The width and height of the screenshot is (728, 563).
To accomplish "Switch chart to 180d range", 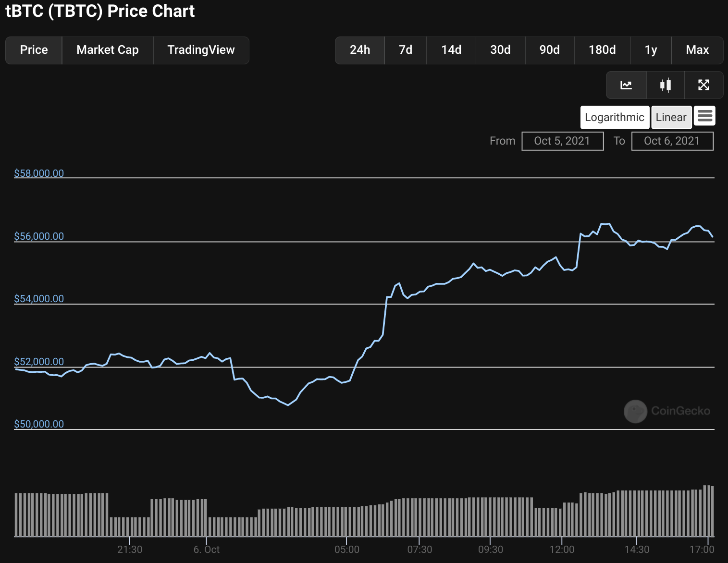I will click(602, 50).
